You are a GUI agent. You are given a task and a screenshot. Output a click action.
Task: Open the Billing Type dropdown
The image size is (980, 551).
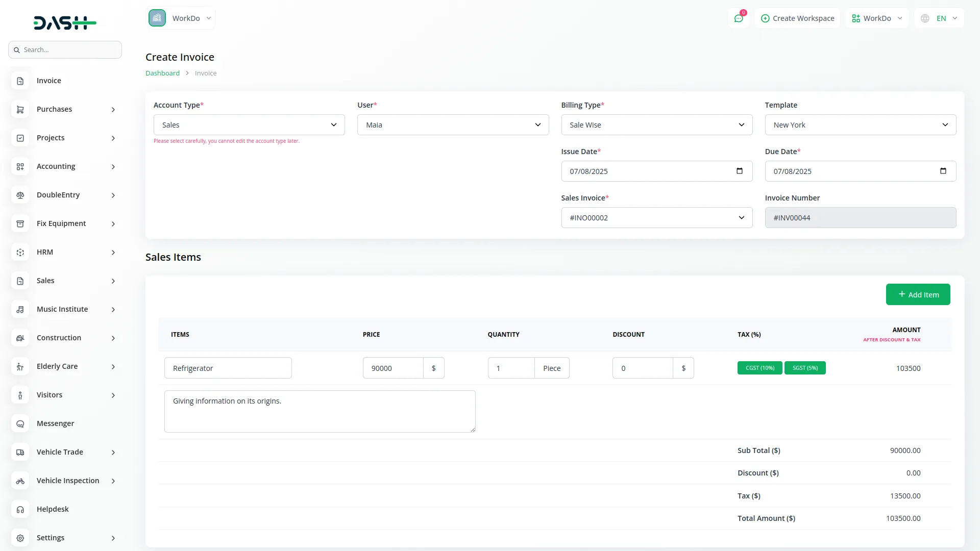click(656, 125)
